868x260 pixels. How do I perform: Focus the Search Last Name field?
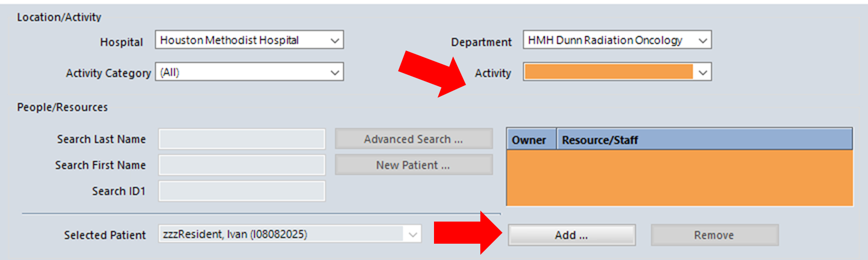(x=242, y=139)
